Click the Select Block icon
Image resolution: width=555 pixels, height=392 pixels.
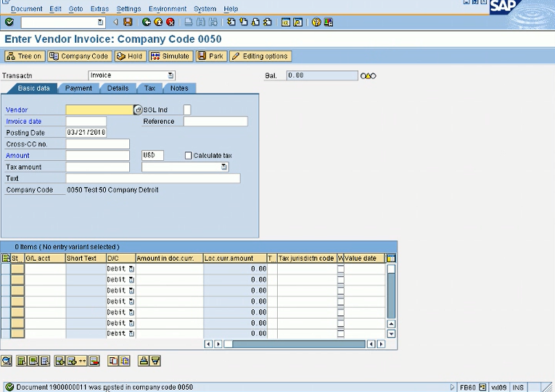point(33,361)
